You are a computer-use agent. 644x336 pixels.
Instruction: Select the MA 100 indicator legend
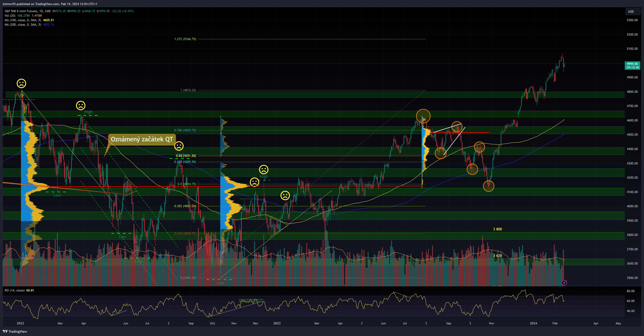coord(23,20)
